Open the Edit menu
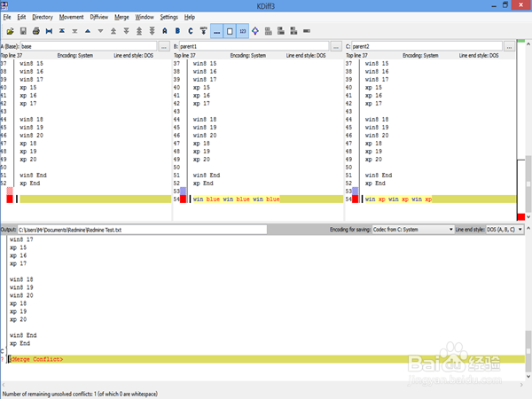532x399 pixels. [x=21, y=17]
